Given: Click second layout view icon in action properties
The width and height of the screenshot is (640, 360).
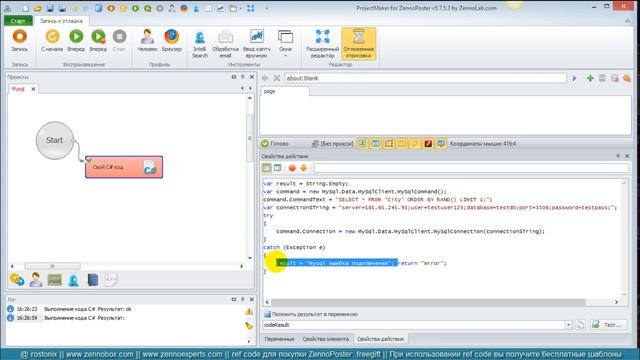Looking at the screenshot, I should (x=278, y=168).
